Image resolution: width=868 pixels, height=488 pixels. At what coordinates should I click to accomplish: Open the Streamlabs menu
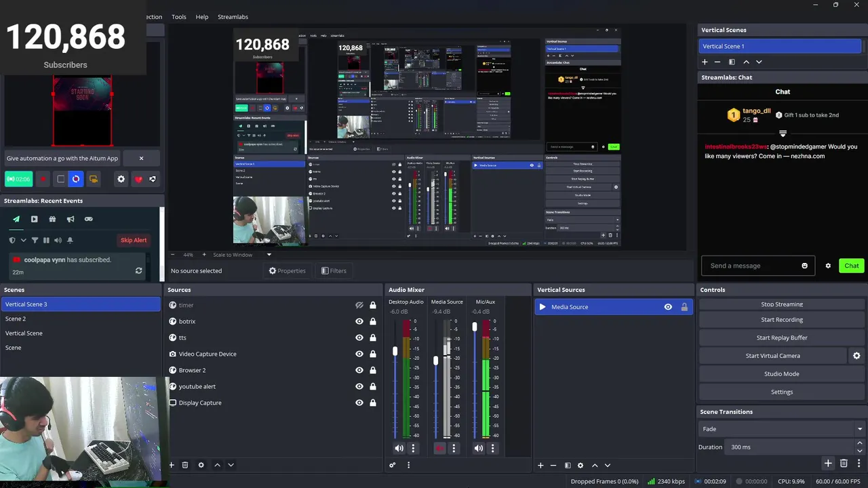click(233, 17)
